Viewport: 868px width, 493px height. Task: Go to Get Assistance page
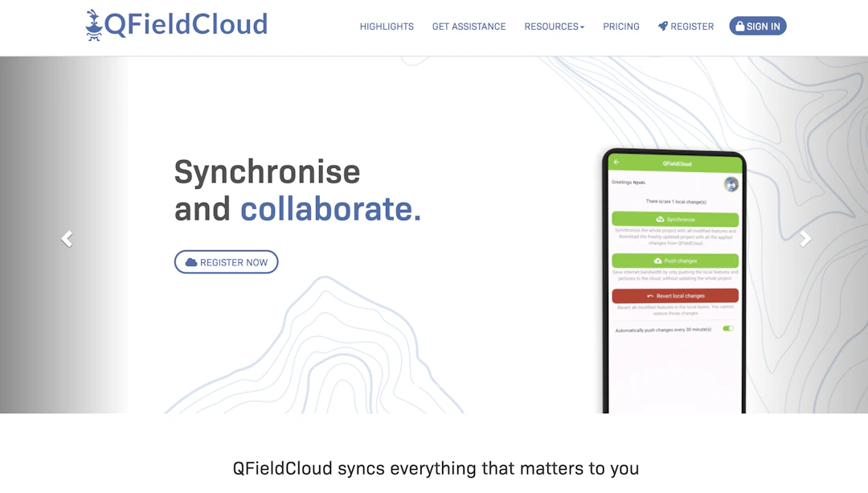[x=469, y=27]
